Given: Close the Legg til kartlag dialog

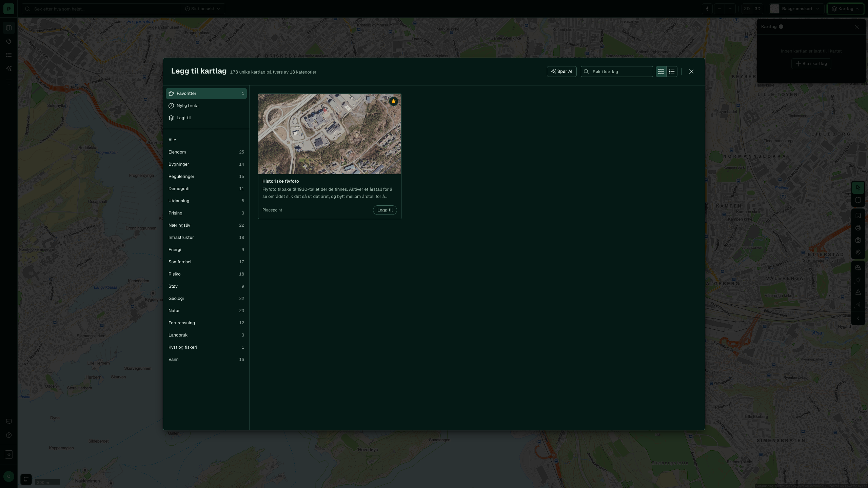Looking at the screenshot, I should [x=691, y=72].
